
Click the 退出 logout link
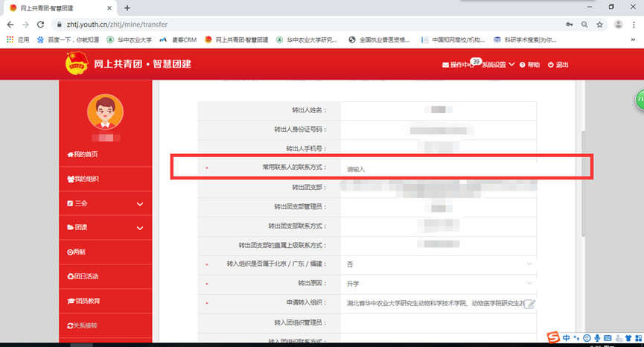558,65
